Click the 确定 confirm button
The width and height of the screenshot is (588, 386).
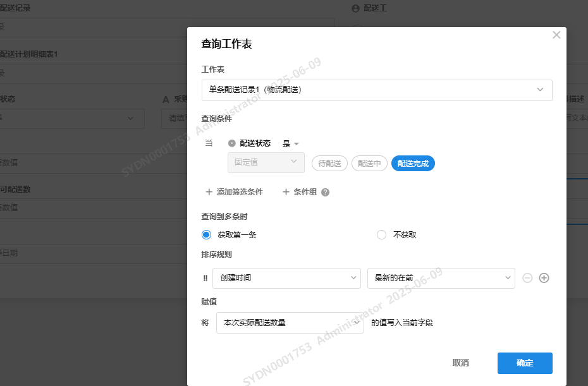pyautogui.click(x=525, y=363)
